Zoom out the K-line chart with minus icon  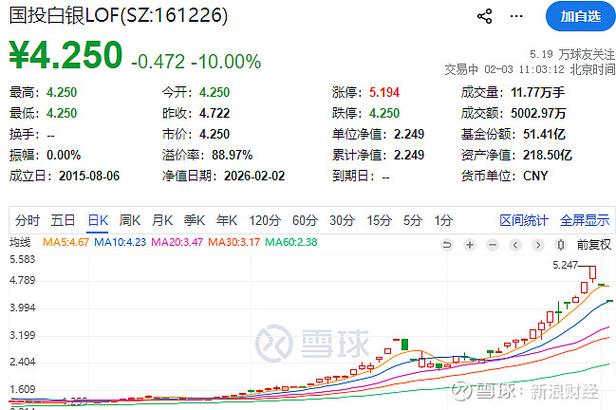click(x=492, y=245)
